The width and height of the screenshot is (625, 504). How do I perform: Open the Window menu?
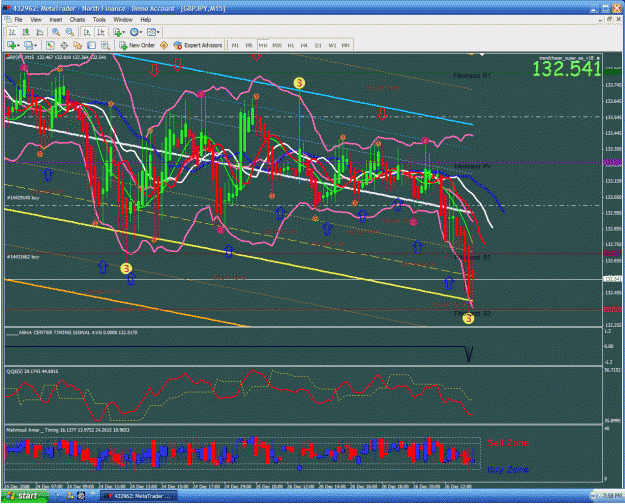click(123, 20)
